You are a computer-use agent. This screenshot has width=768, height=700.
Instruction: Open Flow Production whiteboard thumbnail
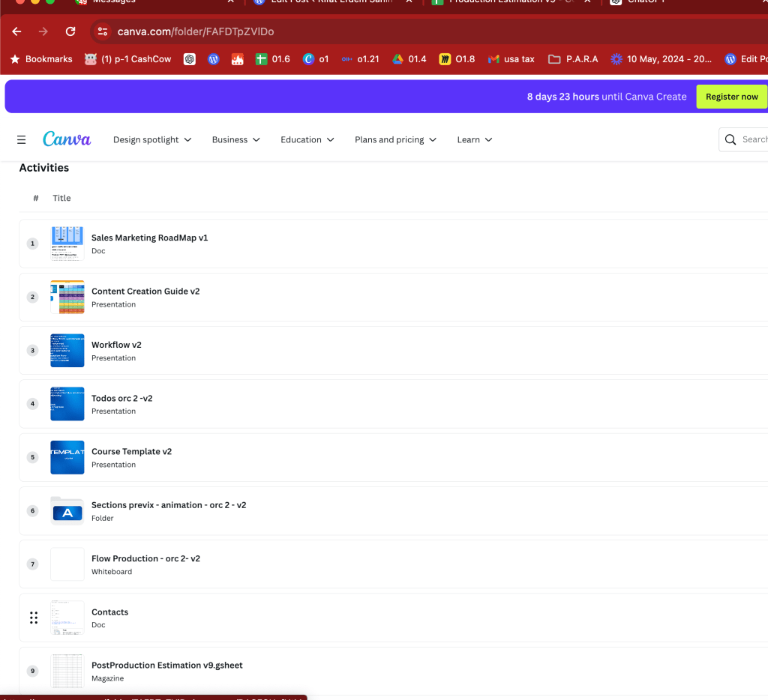tap(67, 564)
